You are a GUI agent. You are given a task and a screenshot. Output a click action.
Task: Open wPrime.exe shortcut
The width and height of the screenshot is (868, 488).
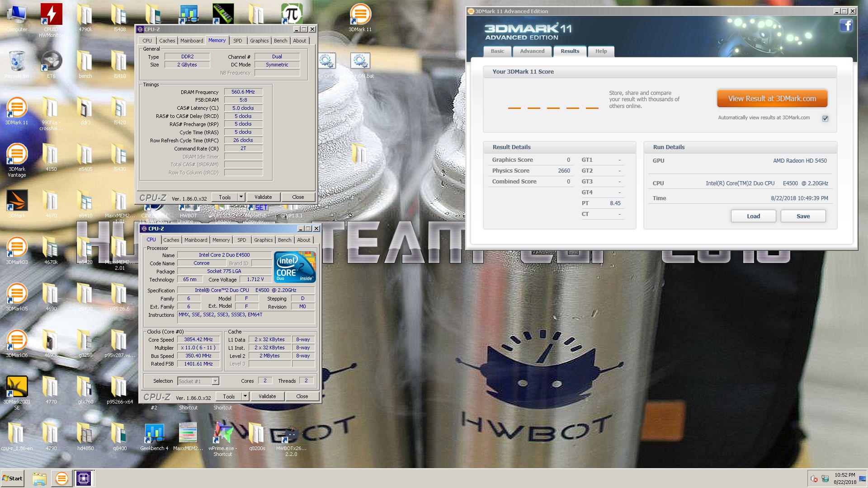(223, 439)
